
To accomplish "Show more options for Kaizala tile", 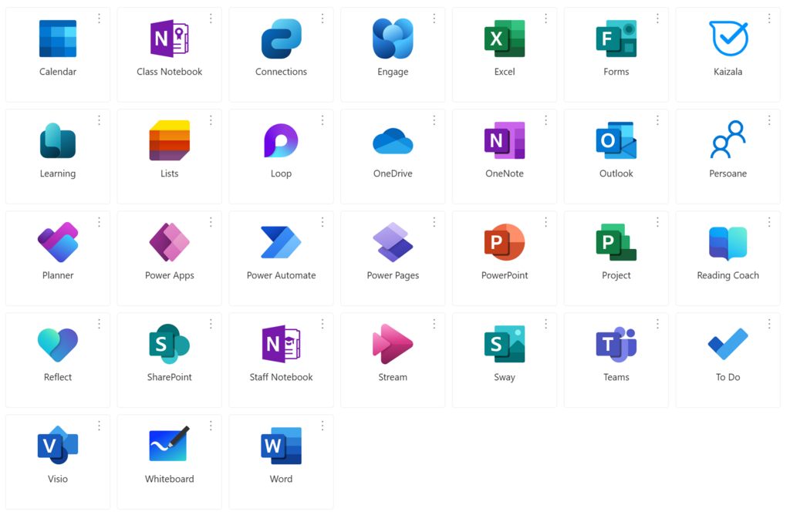I will click(769, 19).
